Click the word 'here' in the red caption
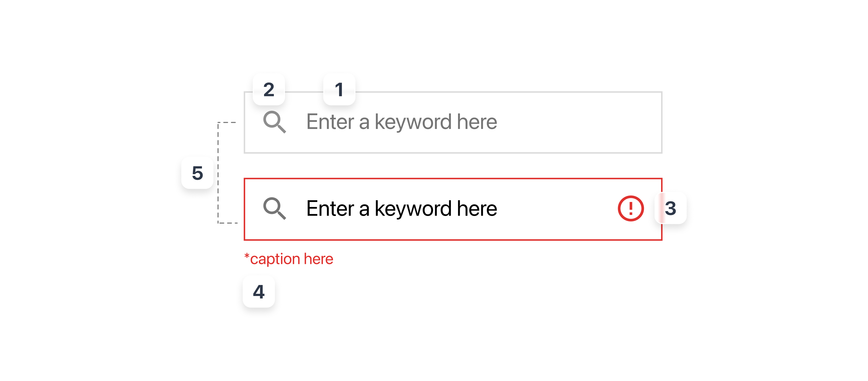Image resolution: width=868 pixels, height=381 pixels. click(x=318, y=259)
